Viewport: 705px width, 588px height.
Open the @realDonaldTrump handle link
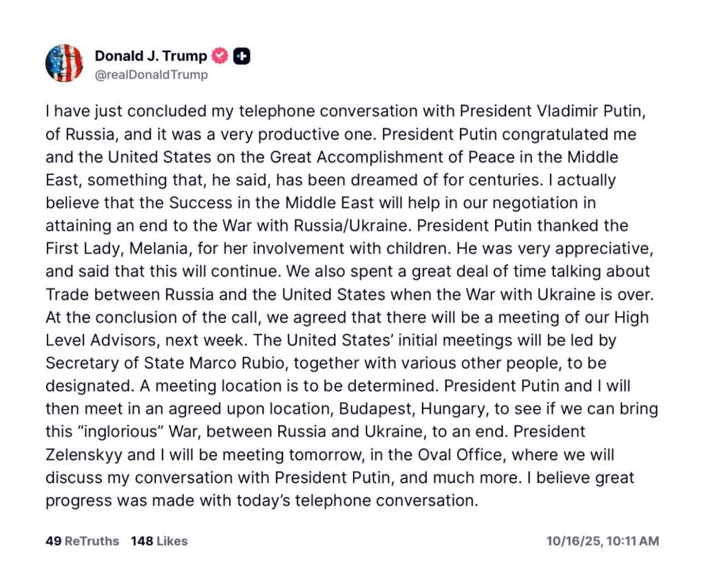click(x=151, y=75)
